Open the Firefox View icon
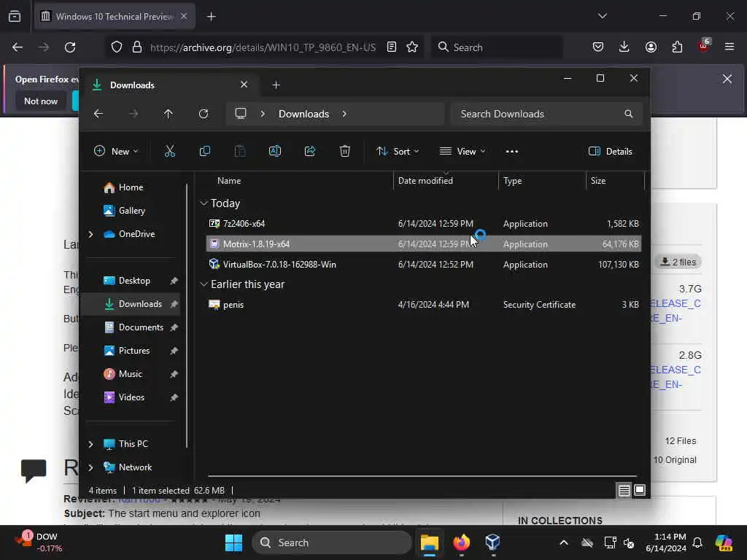 click(x=15, y=17)
